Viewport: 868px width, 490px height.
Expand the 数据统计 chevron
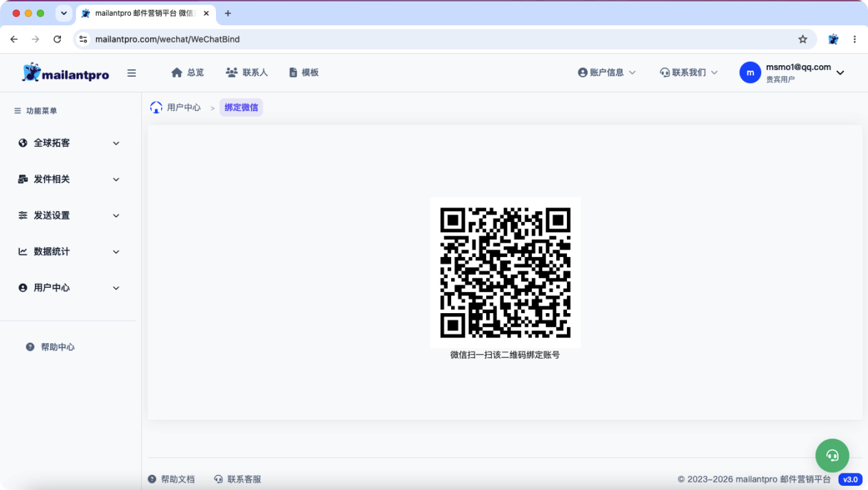click(x=116, y=252)
